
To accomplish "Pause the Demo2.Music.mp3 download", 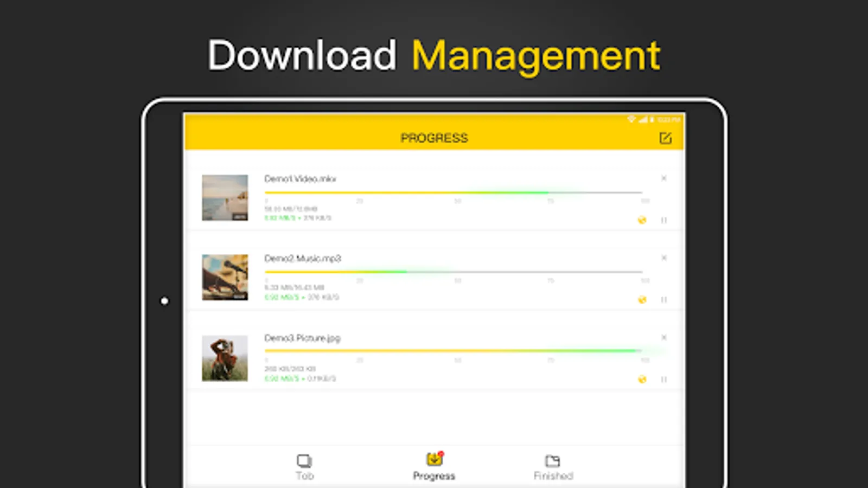I will 664,299.
